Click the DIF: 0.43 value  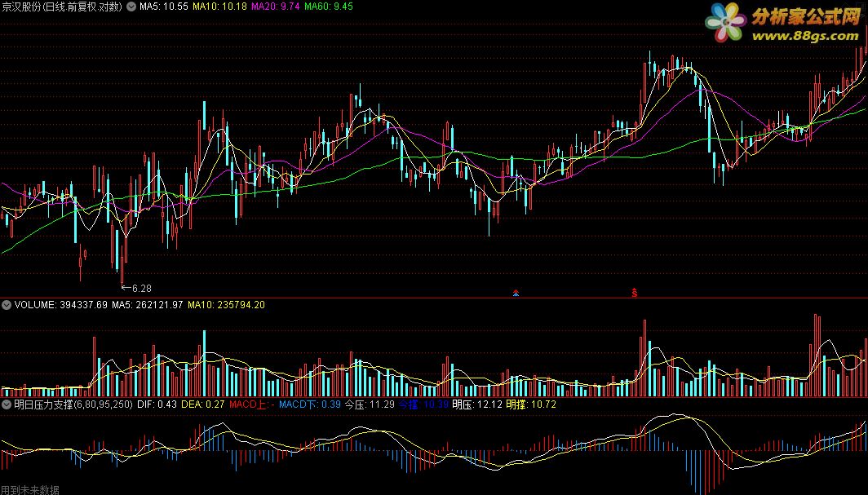coord(157,404)
